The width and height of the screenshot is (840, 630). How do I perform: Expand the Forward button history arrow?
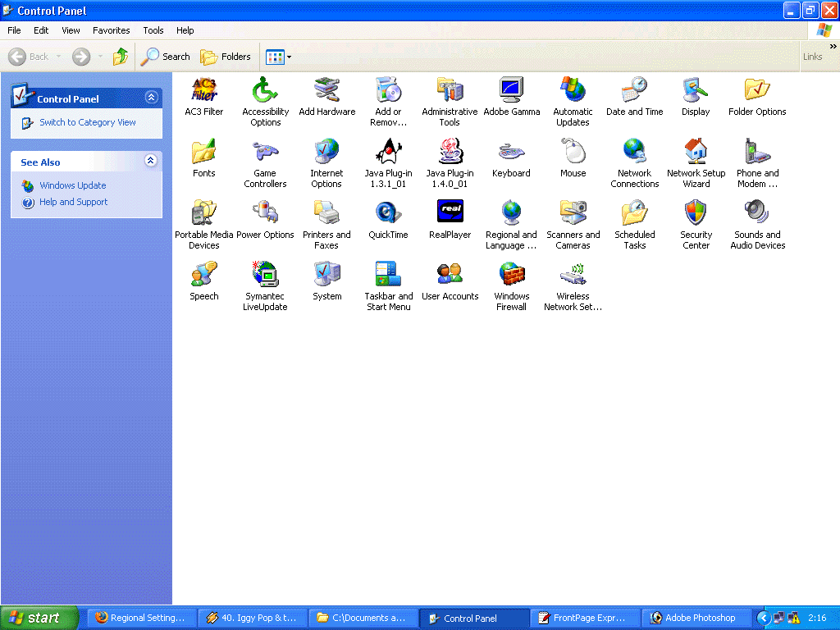tap(100, 57)
